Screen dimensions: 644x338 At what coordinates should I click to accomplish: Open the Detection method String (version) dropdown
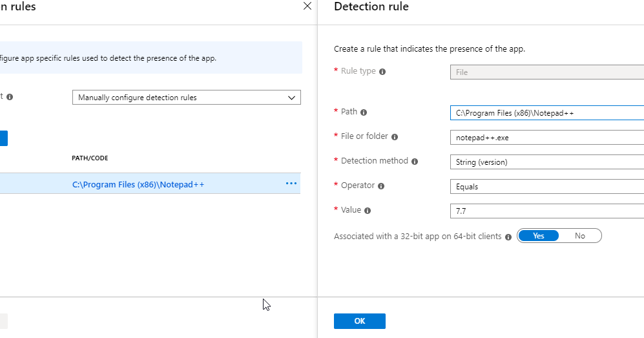[x=546, y=162]
